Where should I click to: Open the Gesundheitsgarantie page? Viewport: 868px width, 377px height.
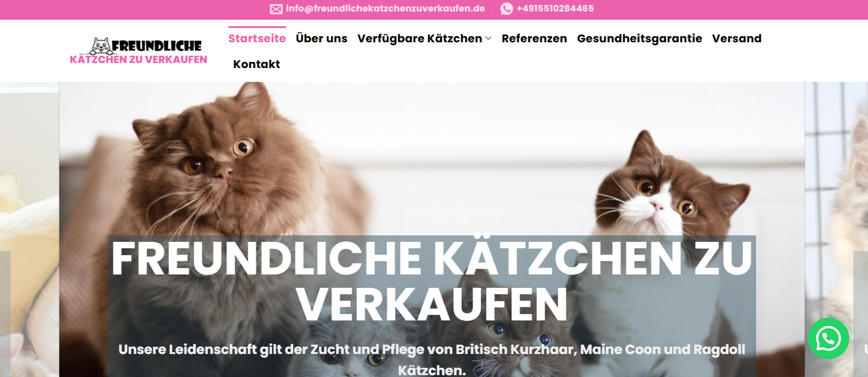coord(640,39)
